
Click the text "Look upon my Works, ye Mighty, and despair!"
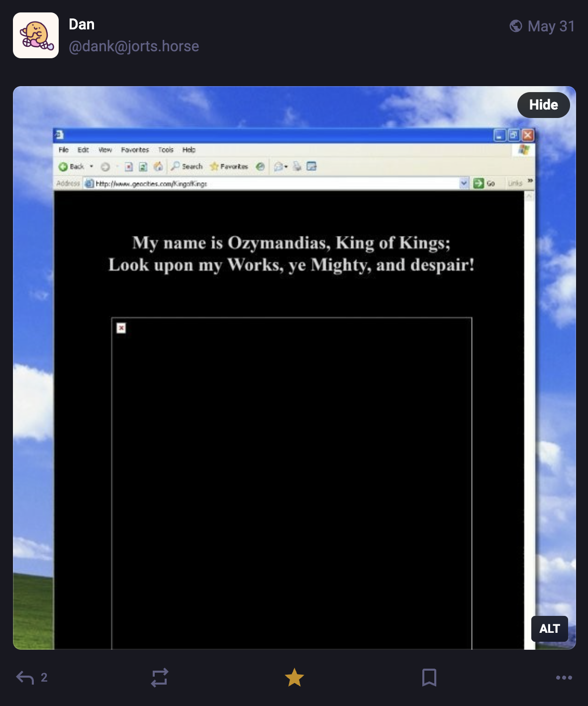point(292,265)
